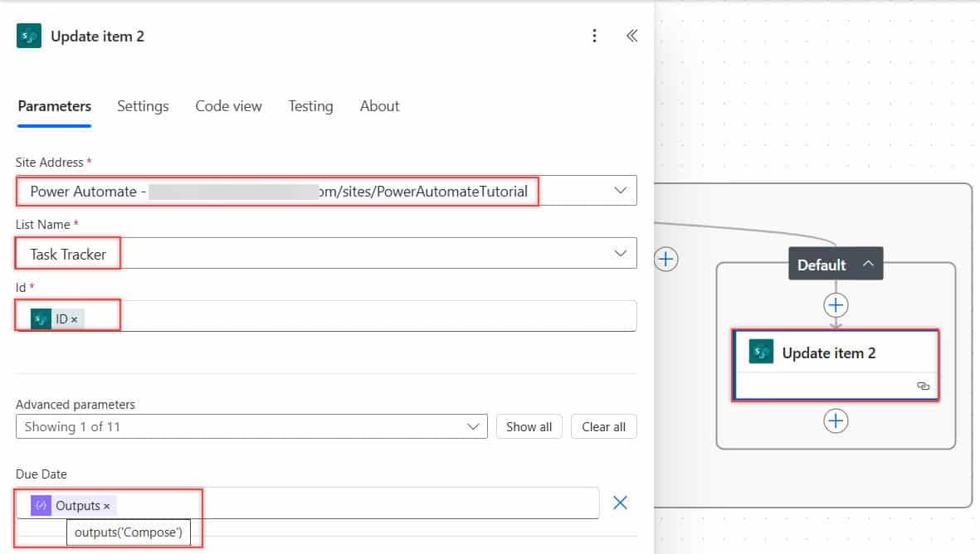This screenshot has width=980, height=554.
Task: Clear the Due Date field using the blue X
Action: point(620,503)
